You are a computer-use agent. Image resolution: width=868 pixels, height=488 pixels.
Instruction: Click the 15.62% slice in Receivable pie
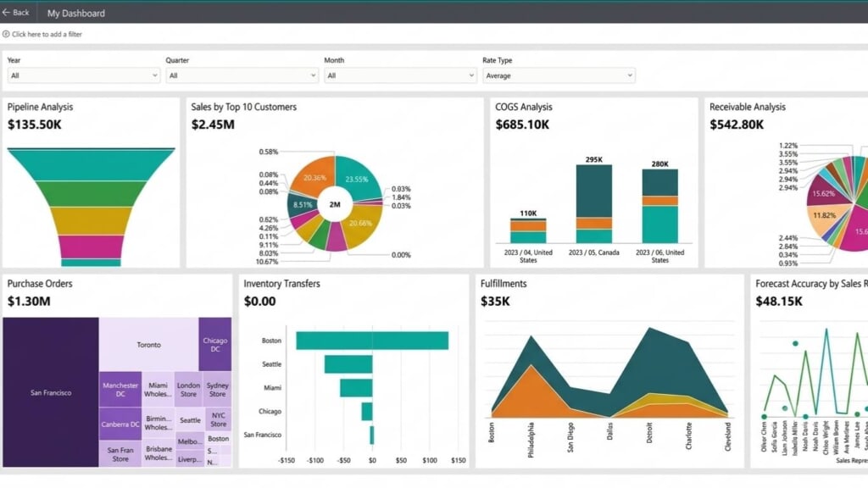click(x=825, y=192)
